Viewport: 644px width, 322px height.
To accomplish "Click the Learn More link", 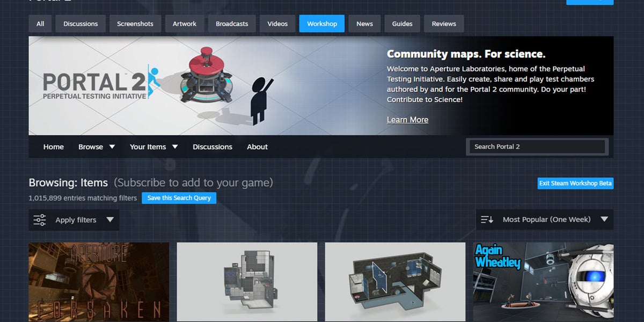I will (x=407, y=120).
